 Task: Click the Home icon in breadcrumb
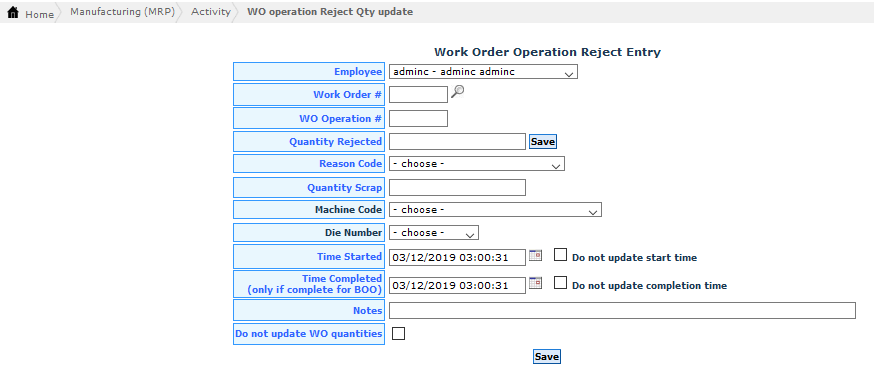pos(13,13)
